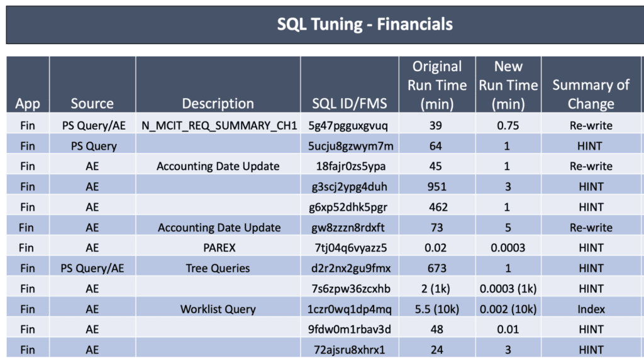Click the SQL Tuning - Financials title bar
Image resolution: width=644 pixels, height=363 pixels.
click(322, 23)
